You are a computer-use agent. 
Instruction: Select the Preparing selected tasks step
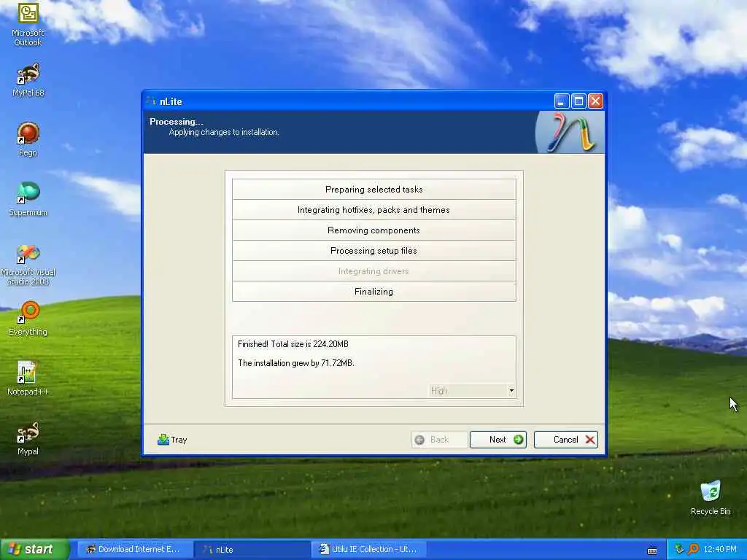(374, 189)
